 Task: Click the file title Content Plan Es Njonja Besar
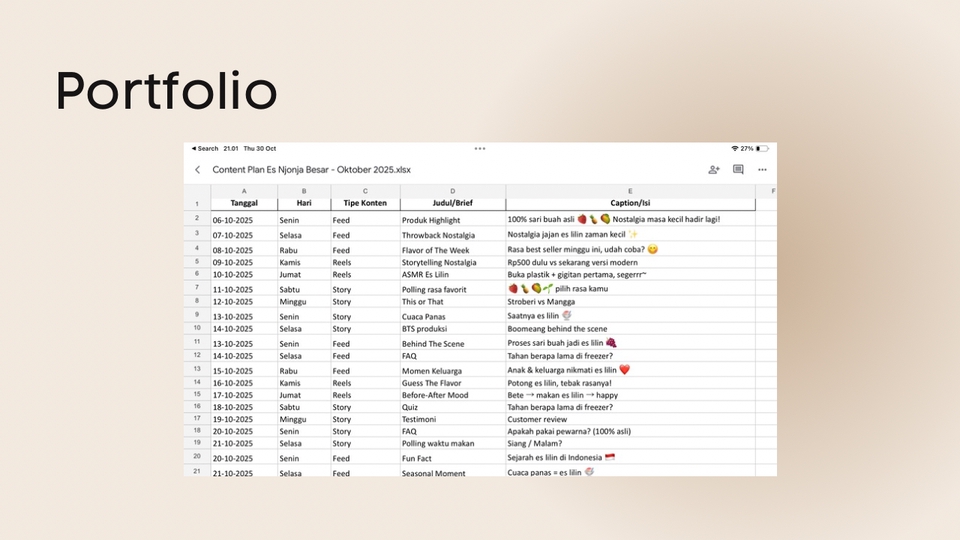tap(311, 170)
